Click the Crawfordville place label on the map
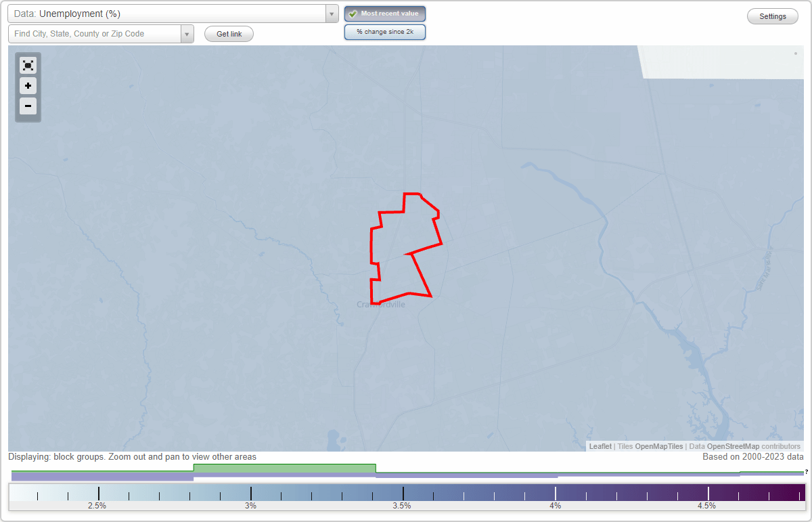Screen dimensions: 812x522 click(x=380, y=304)
